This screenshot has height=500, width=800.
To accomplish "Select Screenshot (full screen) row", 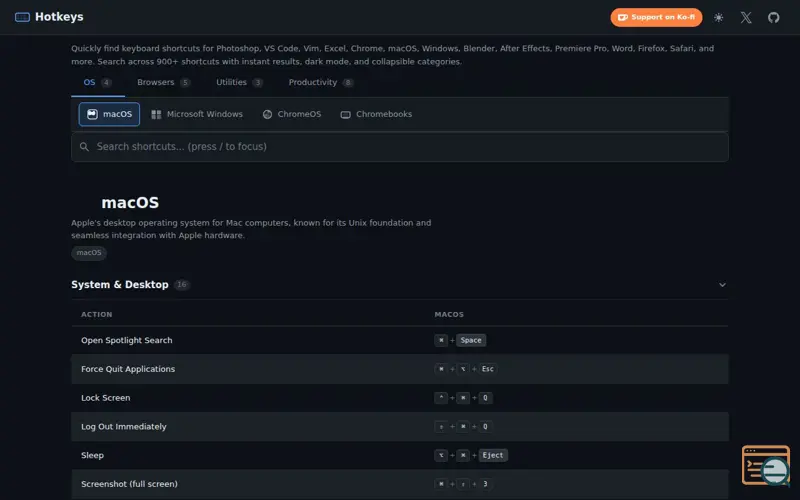I will pos(399,484).
